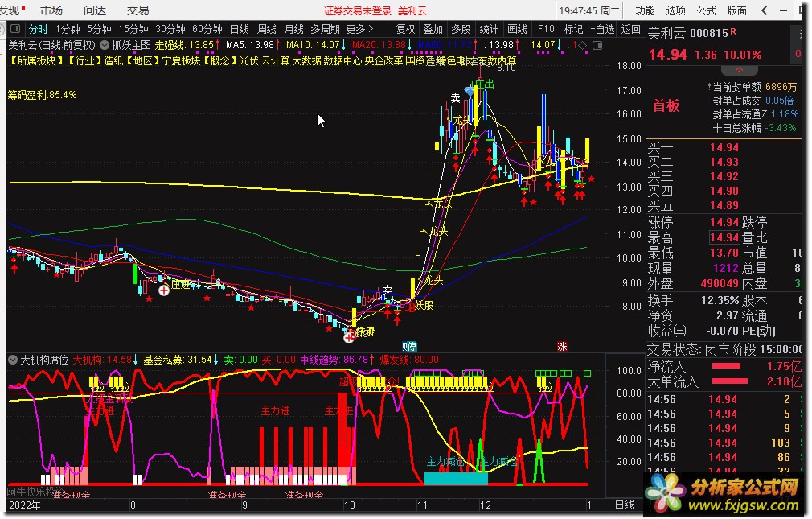Click 买四 price 14.90
The image size is (812, 519).
pyautogui.click(x=724, y=191)
